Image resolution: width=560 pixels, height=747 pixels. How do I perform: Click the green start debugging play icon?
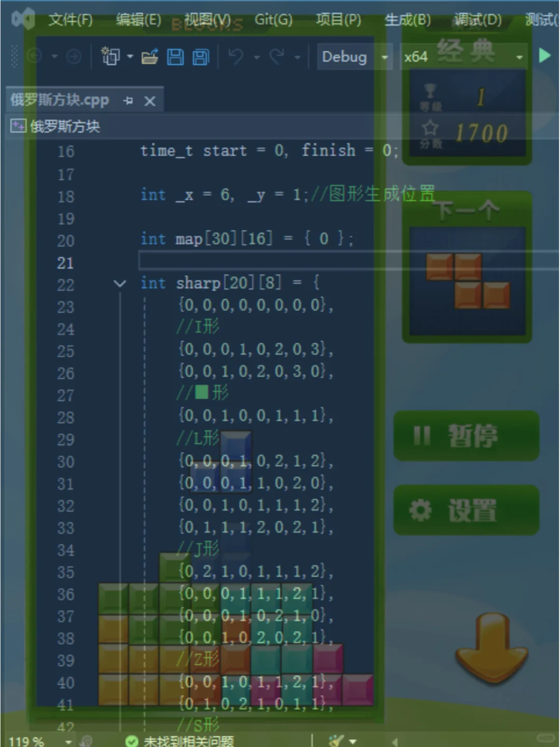tap(544, 56)
